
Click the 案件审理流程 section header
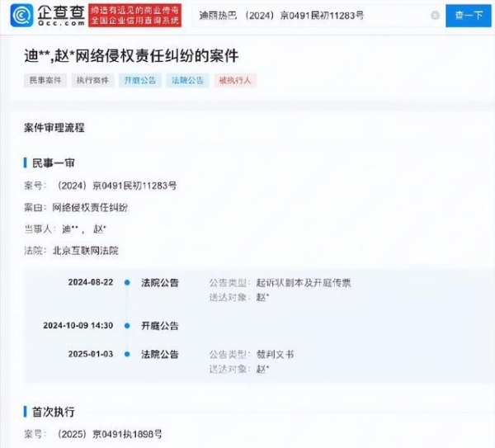tap(54, 128)
